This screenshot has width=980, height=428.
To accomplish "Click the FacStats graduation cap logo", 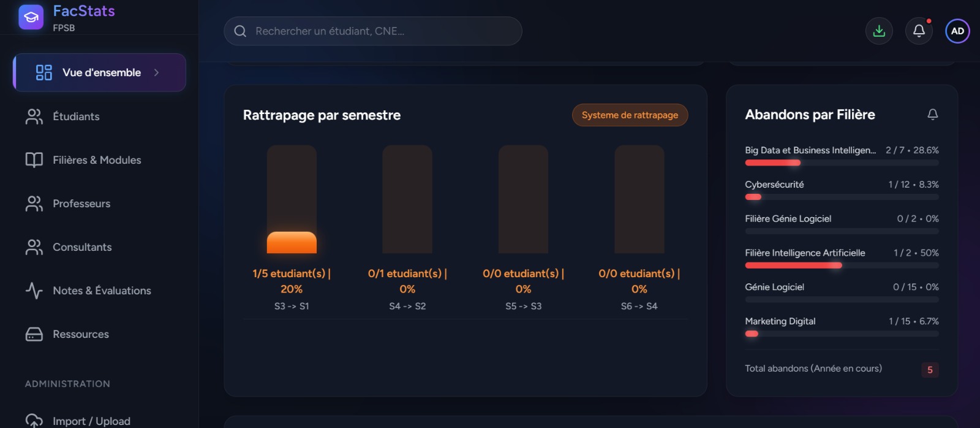I will 31,17.
